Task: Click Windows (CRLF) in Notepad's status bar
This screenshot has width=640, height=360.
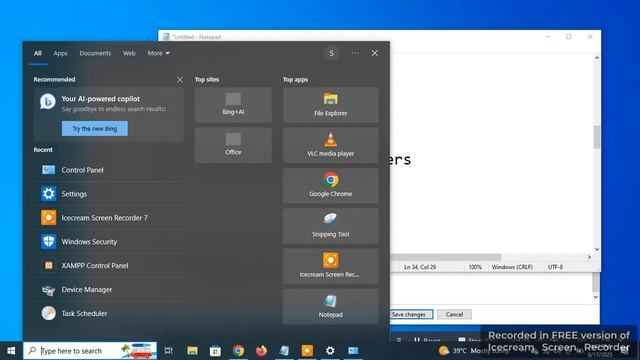Action: 512,267
